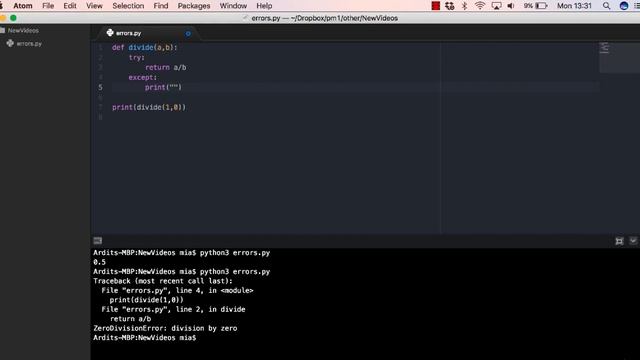This screenshot has height=360, width=640.
Task: Open the View menu
Action: [94, 6]
